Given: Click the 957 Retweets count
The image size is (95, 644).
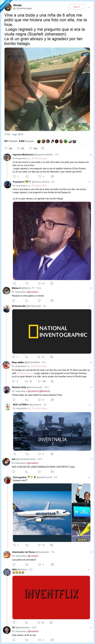Looking at the screenshot, I should click(x=11, y=141).
